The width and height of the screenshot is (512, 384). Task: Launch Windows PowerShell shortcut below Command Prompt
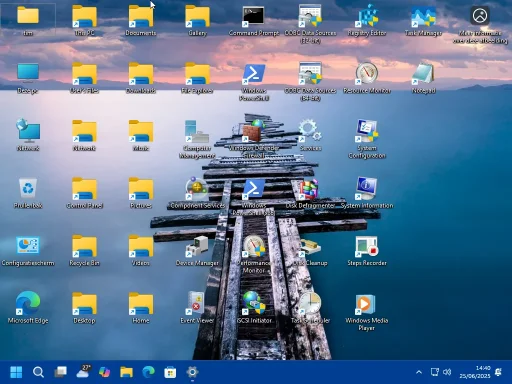coord(254,81)
